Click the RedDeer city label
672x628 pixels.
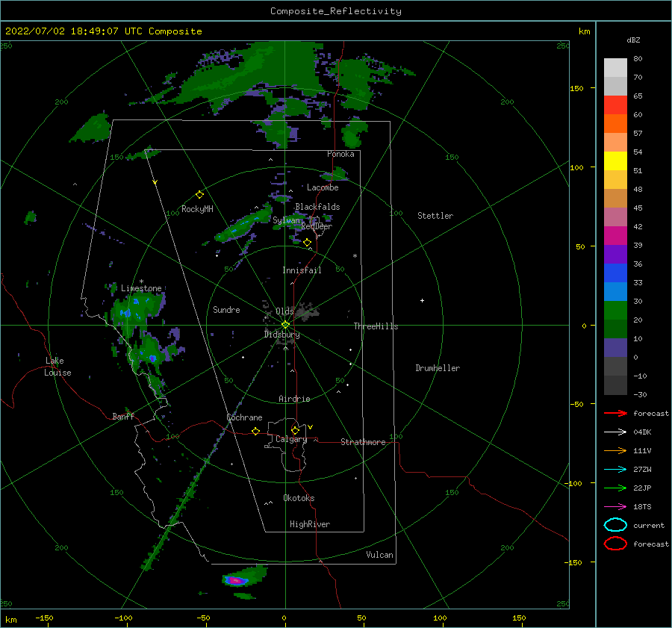click(317, 226)
